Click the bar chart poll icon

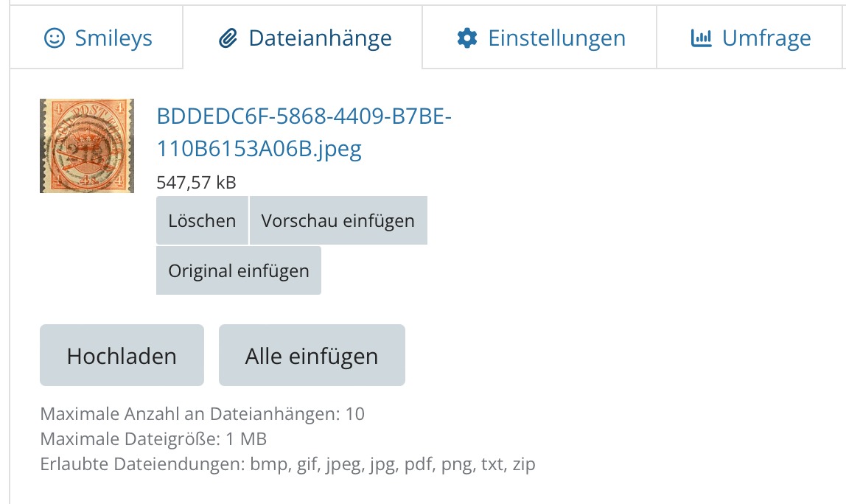coord(701,38)
